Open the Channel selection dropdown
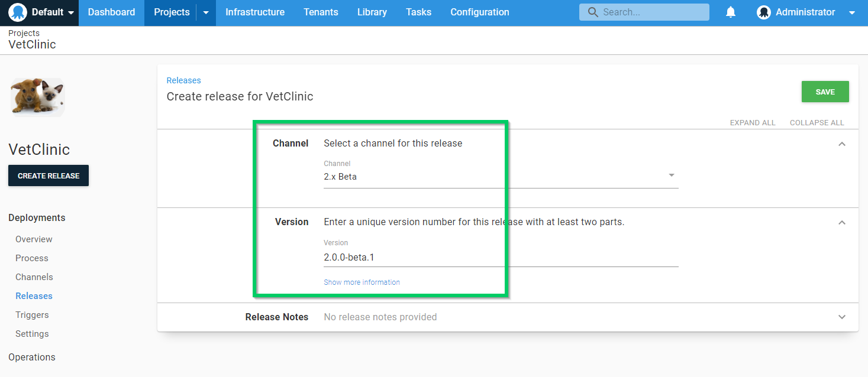Screen dimensions: 868x377 click(x=500, y=176)
